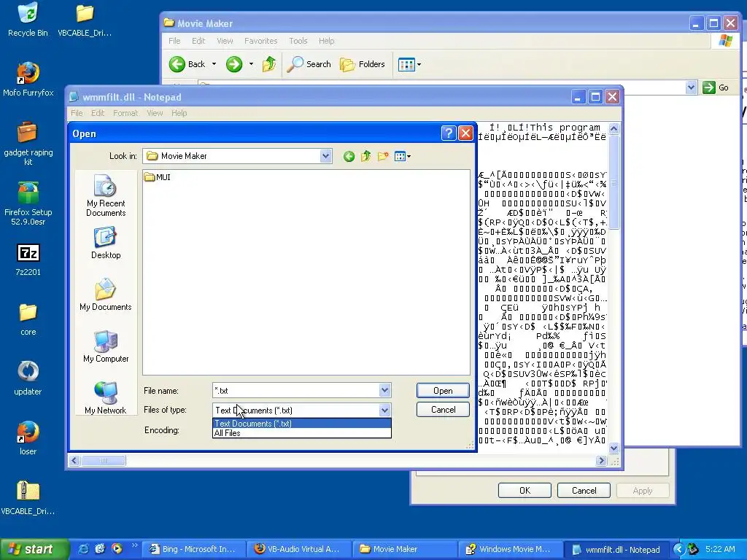The image size is (747, 560).
Task: Click Search in the Movie Maker explorer toolbar
Action: (x=309, y=64)
